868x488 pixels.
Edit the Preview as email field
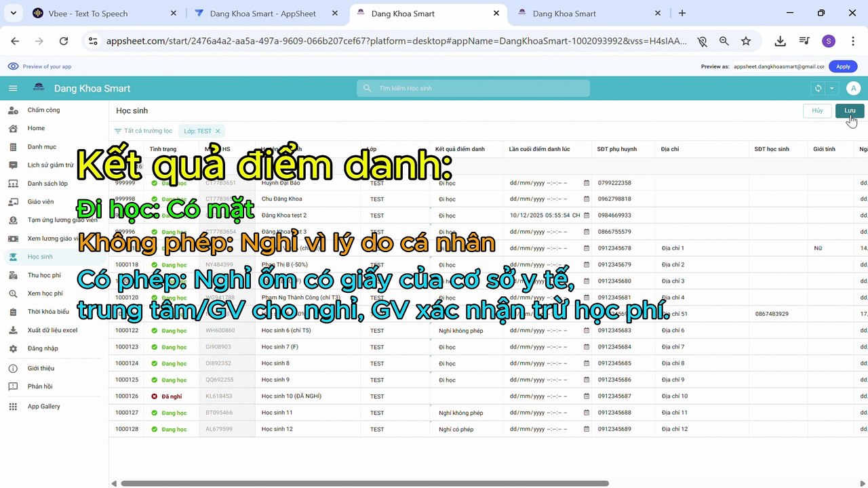[x=778, y=66]
